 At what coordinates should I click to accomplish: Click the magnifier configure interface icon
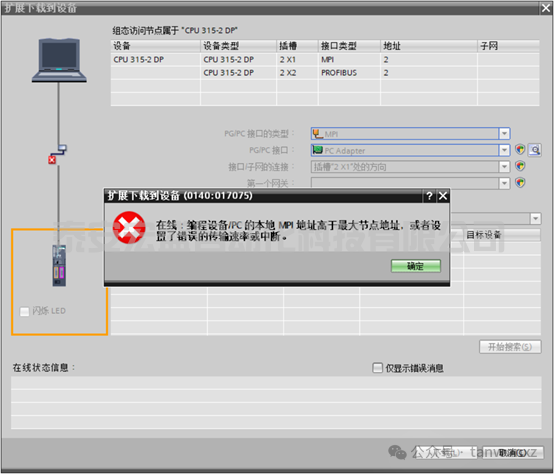click(535, 150)
